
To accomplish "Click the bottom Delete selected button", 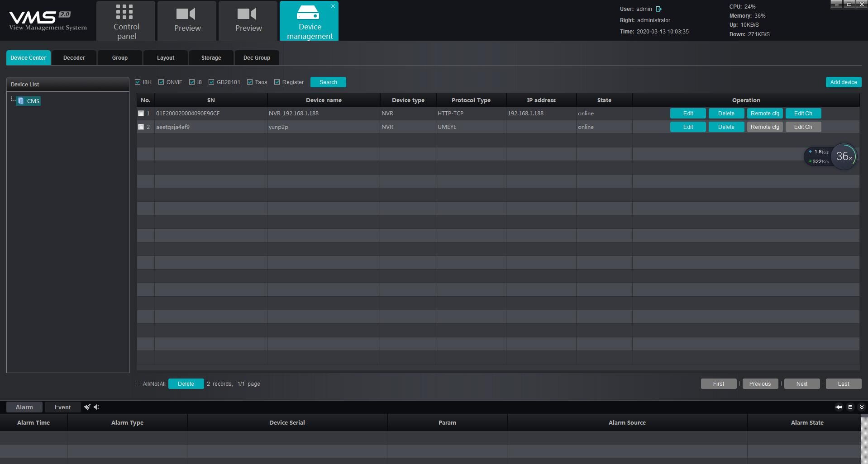I will pyautogui.click(x=186, y=384).
